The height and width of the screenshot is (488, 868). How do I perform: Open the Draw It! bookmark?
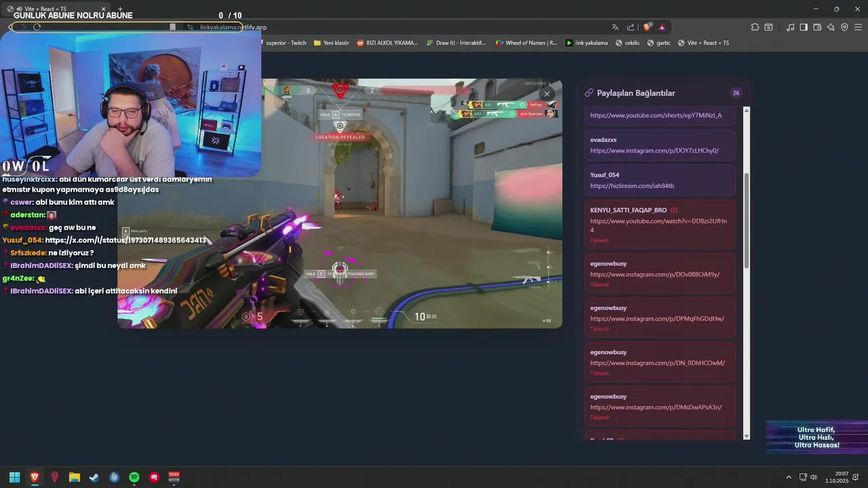[x=456, y=43]
